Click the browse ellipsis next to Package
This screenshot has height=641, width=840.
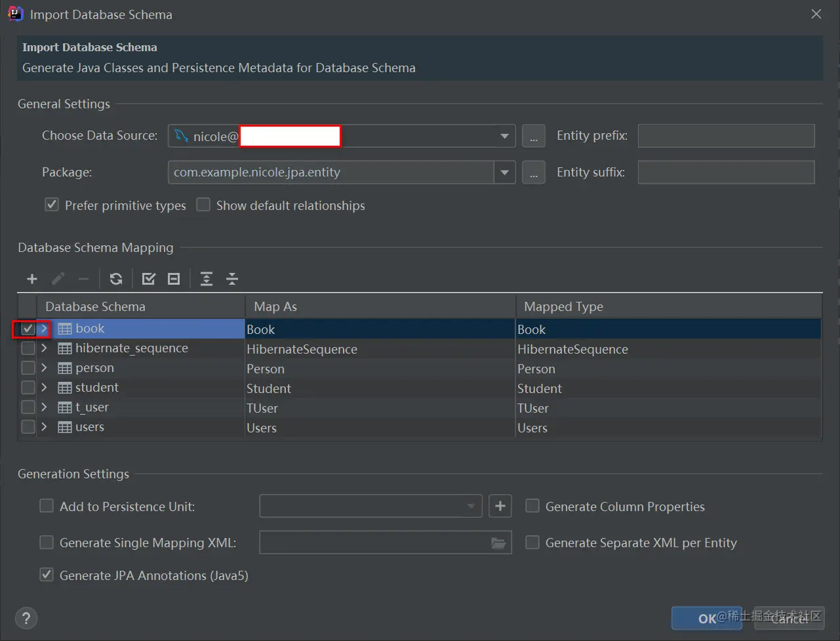(x=534, y=173)
